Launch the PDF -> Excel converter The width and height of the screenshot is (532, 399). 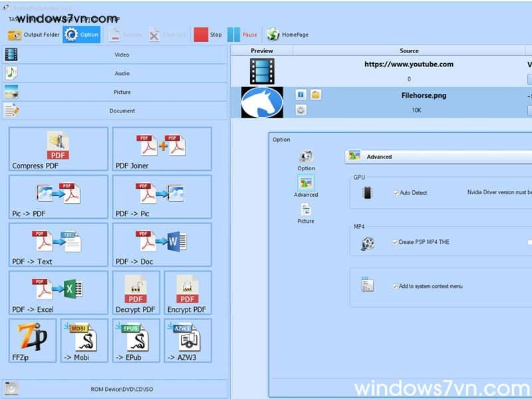(x=59, y=293)
